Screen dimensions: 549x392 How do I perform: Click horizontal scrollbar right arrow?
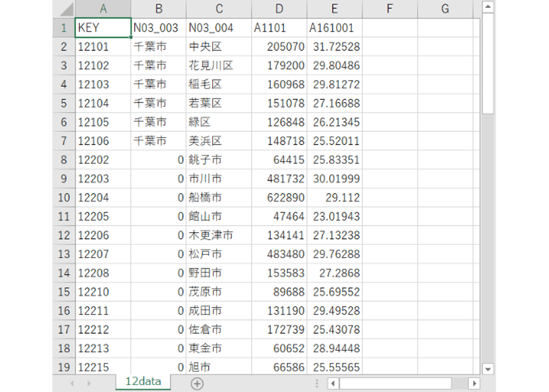click(474, 384)
